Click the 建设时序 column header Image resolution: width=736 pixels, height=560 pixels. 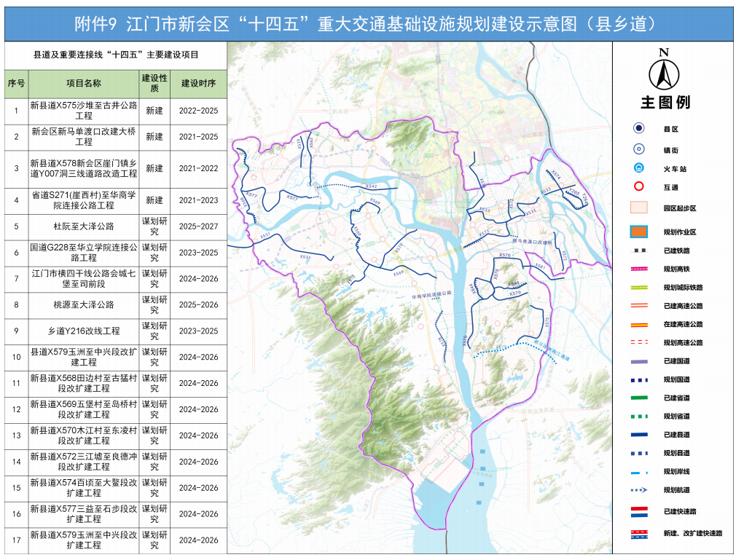coord(198,84)
